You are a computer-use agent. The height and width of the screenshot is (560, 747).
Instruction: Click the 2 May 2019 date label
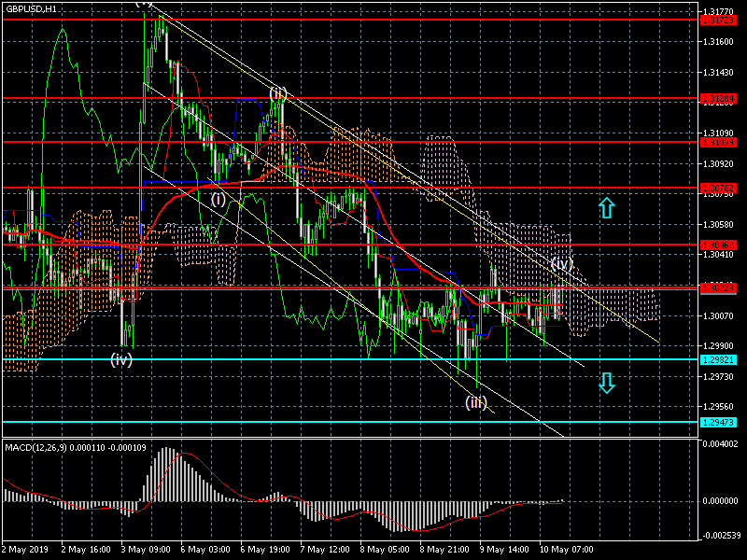coord(25,550)
